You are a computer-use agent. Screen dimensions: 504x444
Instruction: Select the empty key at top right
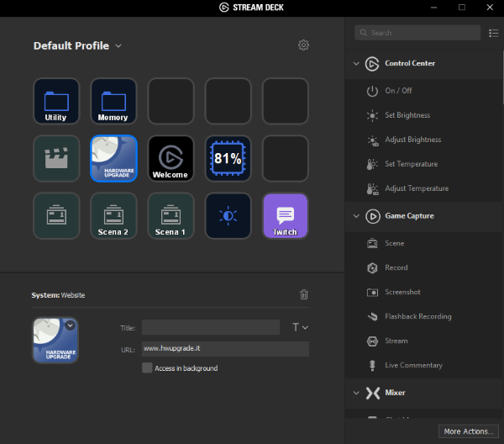pos(285,101)
